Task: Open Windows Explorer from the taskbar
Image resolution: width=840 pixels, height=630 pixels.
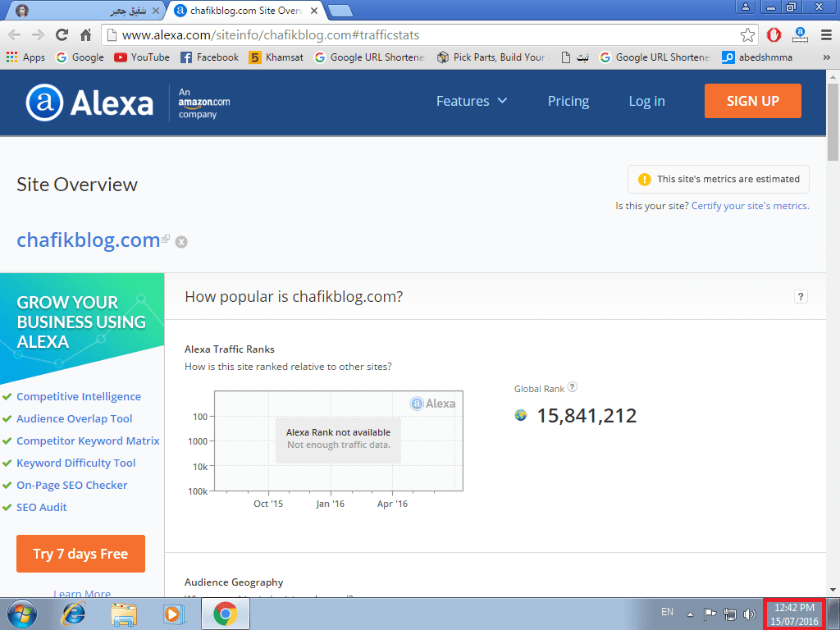Action: pos(123,614)
